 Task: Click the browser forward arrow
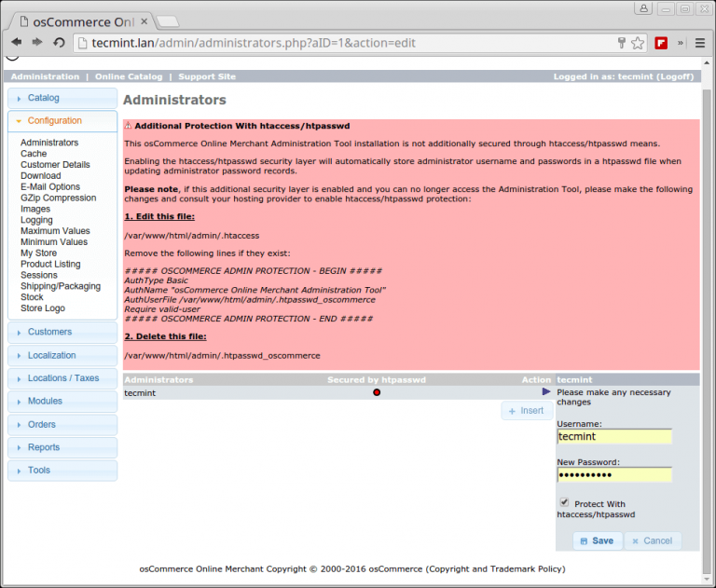click(x=37, y=43)
